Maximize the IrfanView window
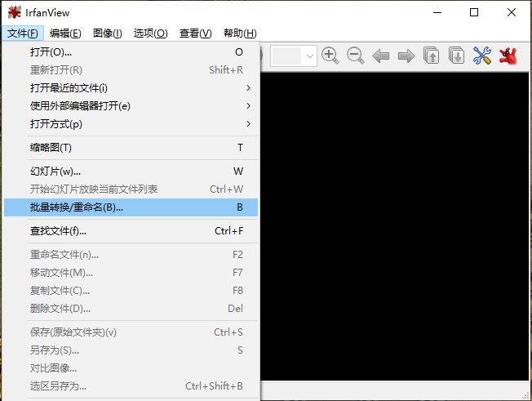This screenshot has height=401, width=532. pos(474,12)
